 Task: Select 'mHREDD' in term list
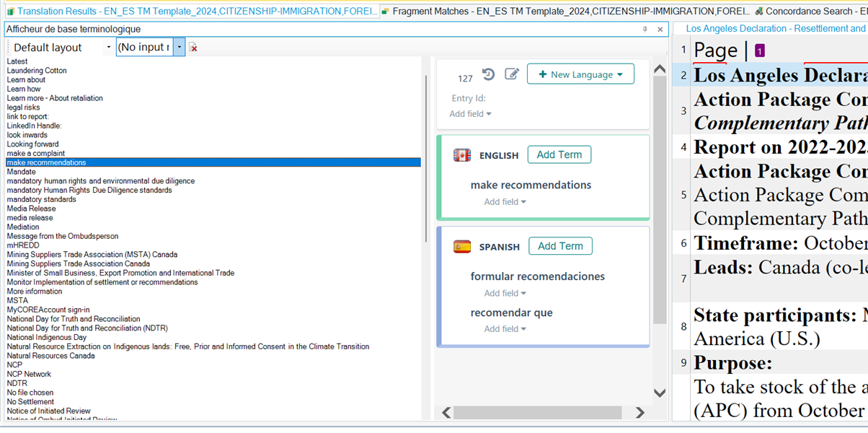[x=23, y=245]
